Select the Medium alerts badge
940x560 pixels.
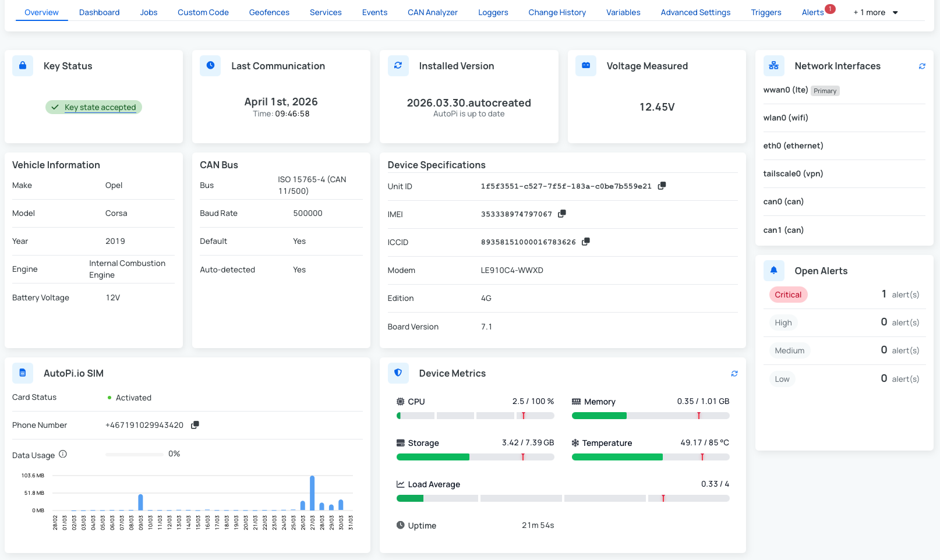pos(789,350)
